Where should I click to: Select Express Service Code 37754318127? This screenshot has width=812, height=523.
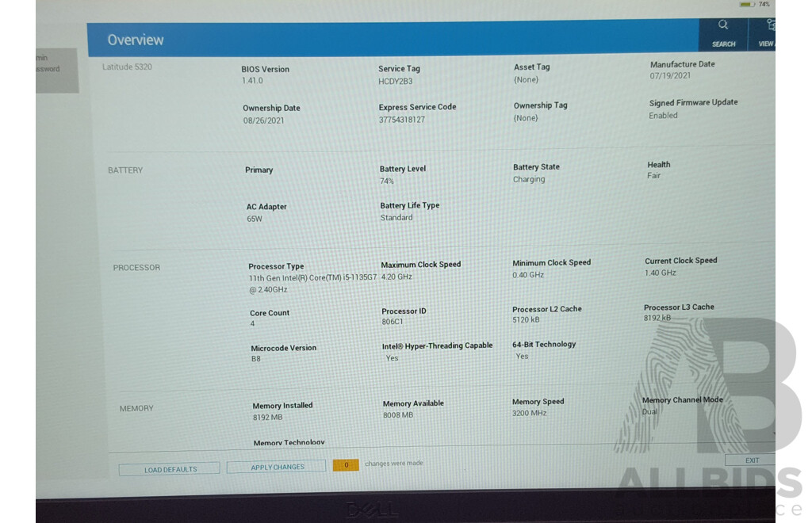point(402,120)
